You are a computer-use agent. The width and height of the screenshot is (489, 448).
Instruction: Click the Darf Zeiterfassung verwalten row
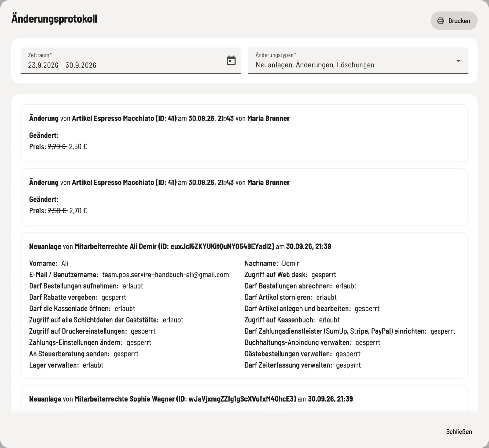click(x=303, y=365)
